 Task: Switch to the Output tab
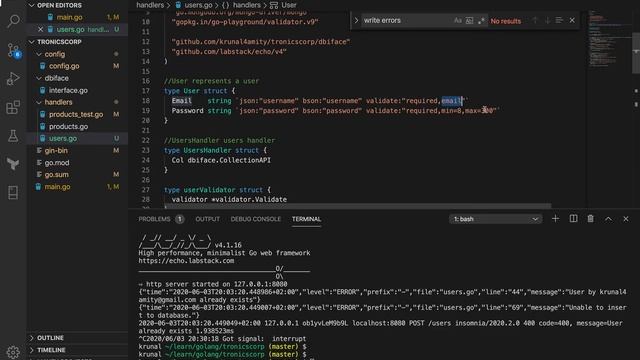click(x=207, y=219)
